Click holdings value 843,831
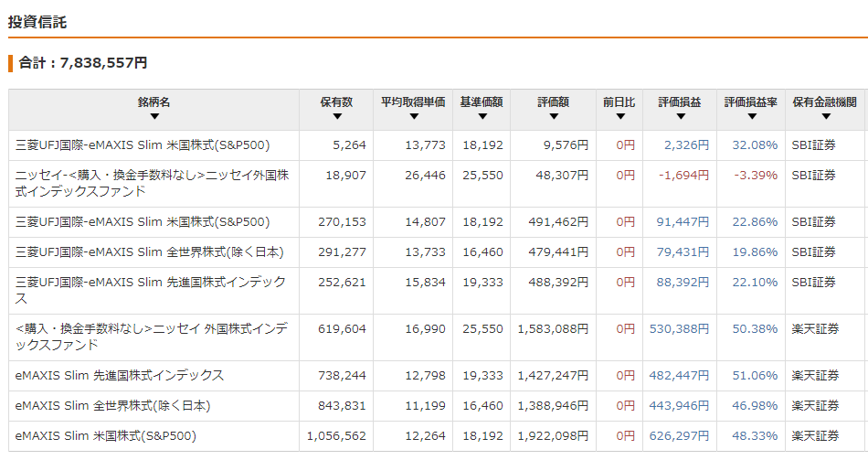This screenshot has height=460, width=868. click(x=342, y=406)
